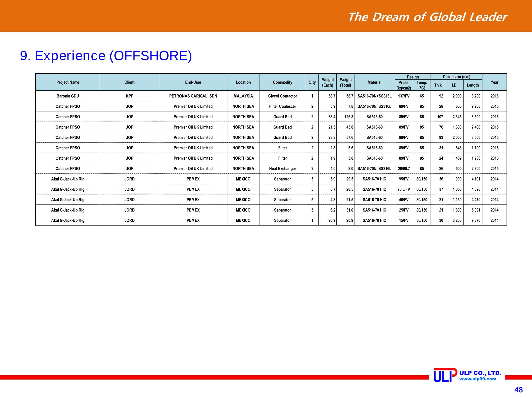Select the '28.8' weight each cell
Viewport: 532px width, 399px height.
(x=328, y=137)
